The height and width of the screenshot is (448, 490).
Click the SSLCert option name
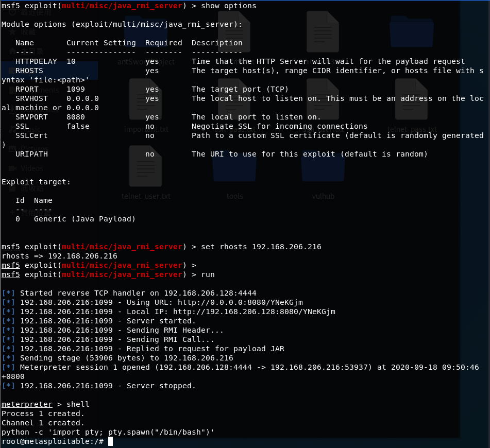tap(31, 135)
